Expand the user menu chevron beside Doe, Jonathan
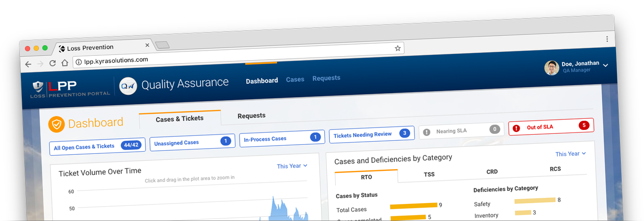Viewport: 644px width, 221px height. (x=605, y=65)
